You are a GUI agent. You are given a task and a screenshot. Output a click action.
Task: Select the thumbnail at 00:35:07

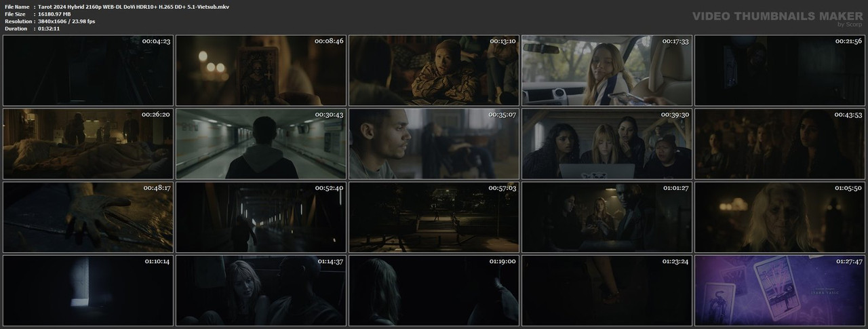pyautogui.click(x=434, y=144)
